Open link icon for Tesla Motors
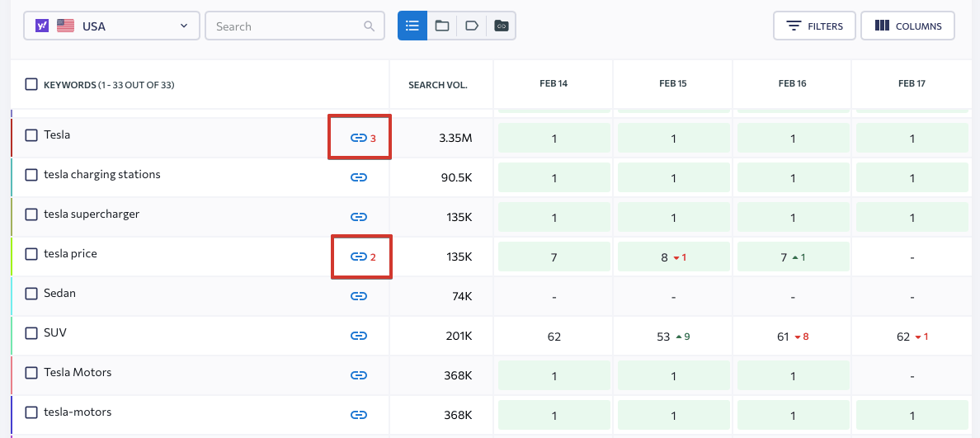Image resolution: width=980 pixels, height=438 pixels. pyautogui.click(x=358, y=375)
